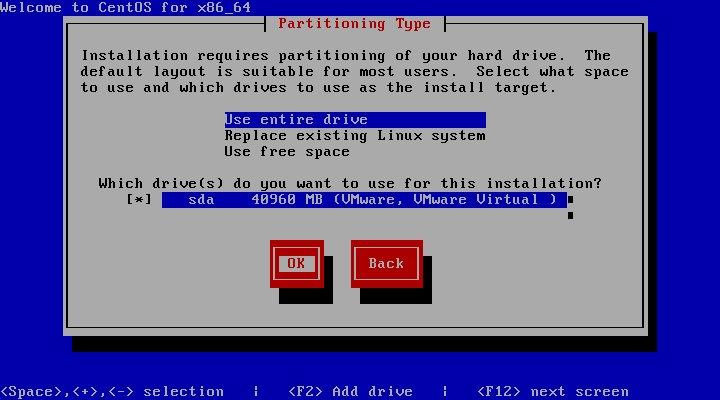Choose "Replace existing Linux system" option
Viewport: 720px width, 400px height.
(354, 136)
